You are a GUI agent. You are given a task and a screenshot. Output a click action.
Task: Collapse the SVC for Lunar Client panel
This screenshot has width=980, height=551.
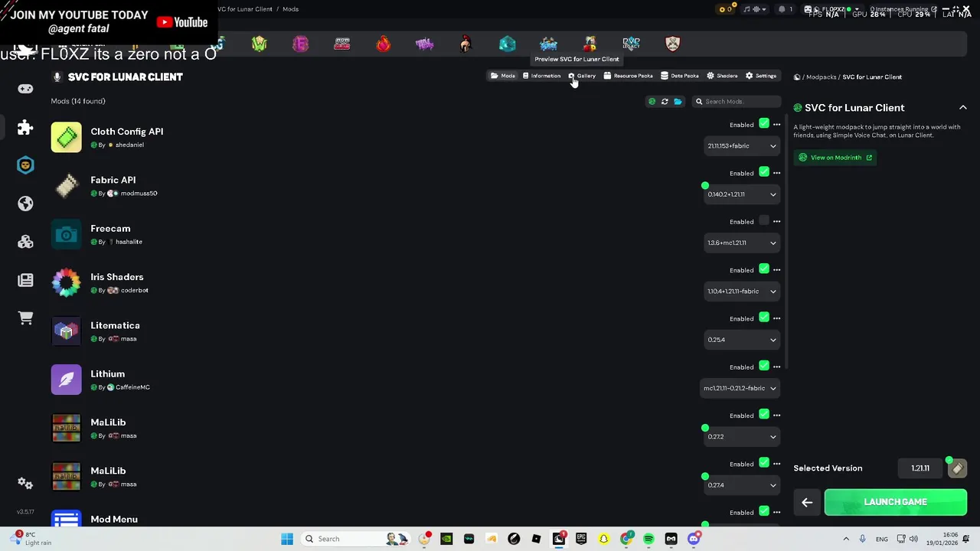[x=962, y=108]
